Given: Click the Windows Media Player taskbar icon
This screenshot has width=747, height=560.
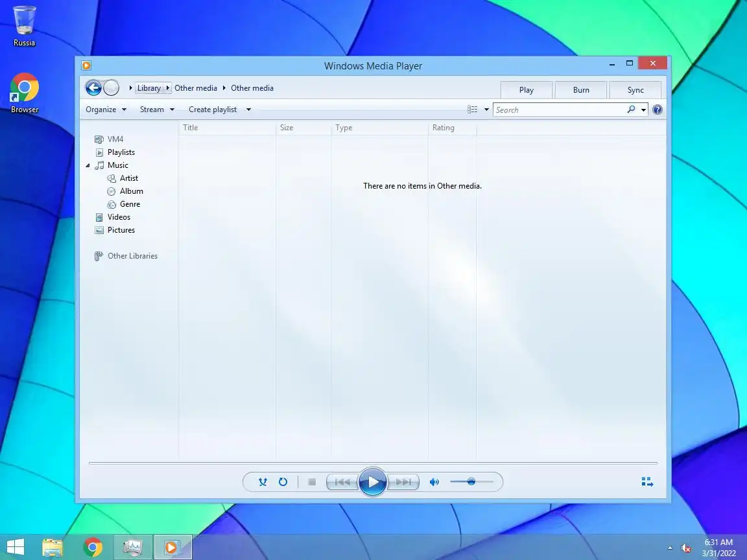Looking at the screenshot, I should [x=173, y=547].
